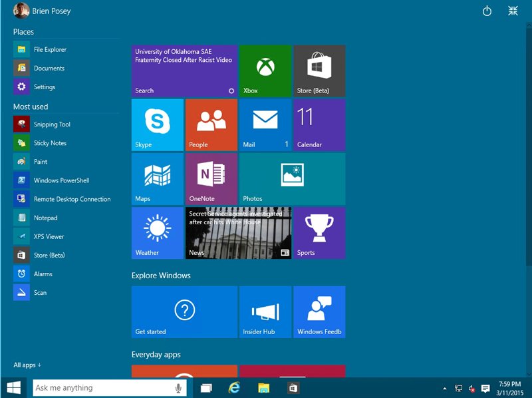Open the Maps tile
This screenshot has height=398, width=532.
[x=158, y=179]
